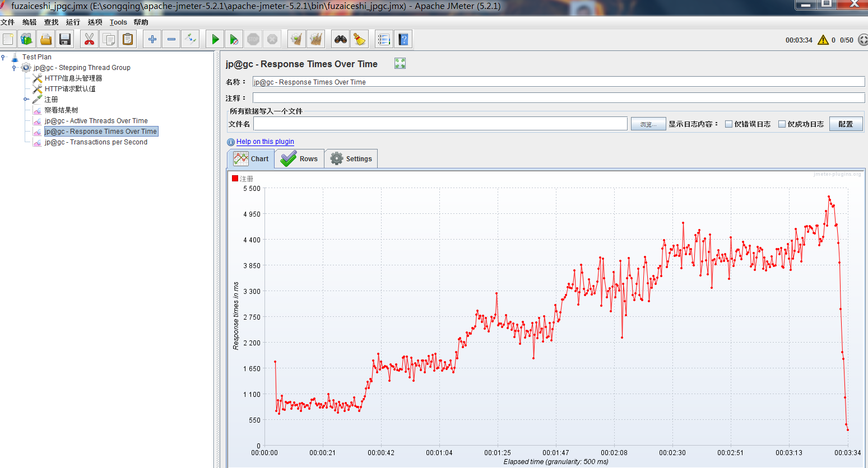
Task: Save the test plan with floppy icon
Action: point(65,39)
